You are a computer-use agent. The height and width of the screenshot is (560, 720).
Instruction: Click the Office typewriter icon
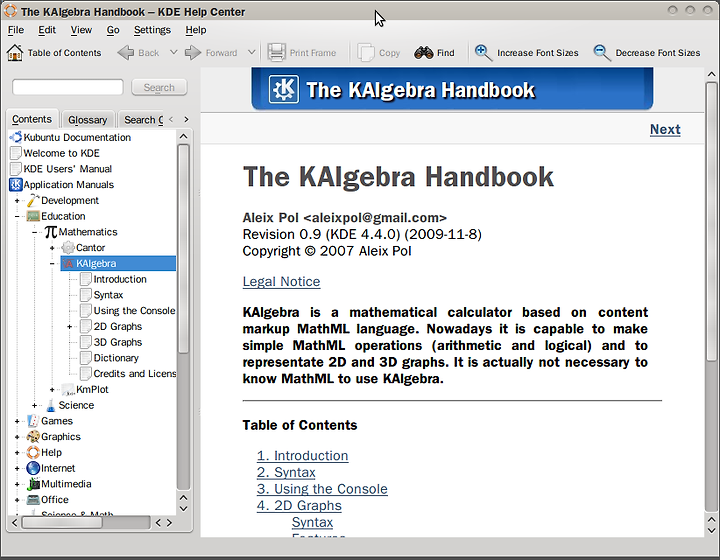[33, 499]
